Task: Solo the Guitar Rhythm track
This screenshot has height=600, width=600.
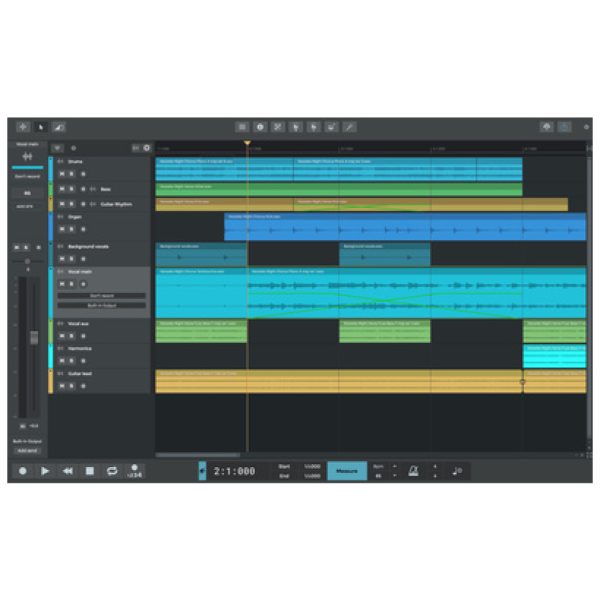Action: pos(72,204)
